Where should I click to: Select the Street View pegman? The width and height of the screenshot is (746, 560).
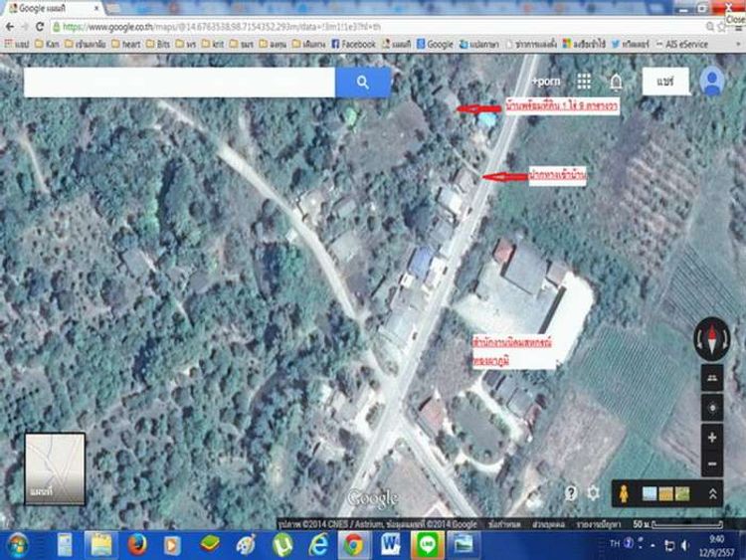tap(625, 493)
